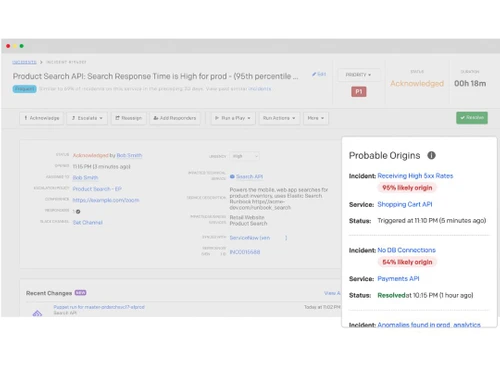The width and height of the screenshot is (500, 375).
Task: Open the Priority dropdown
Action: (x=358, y=75)
